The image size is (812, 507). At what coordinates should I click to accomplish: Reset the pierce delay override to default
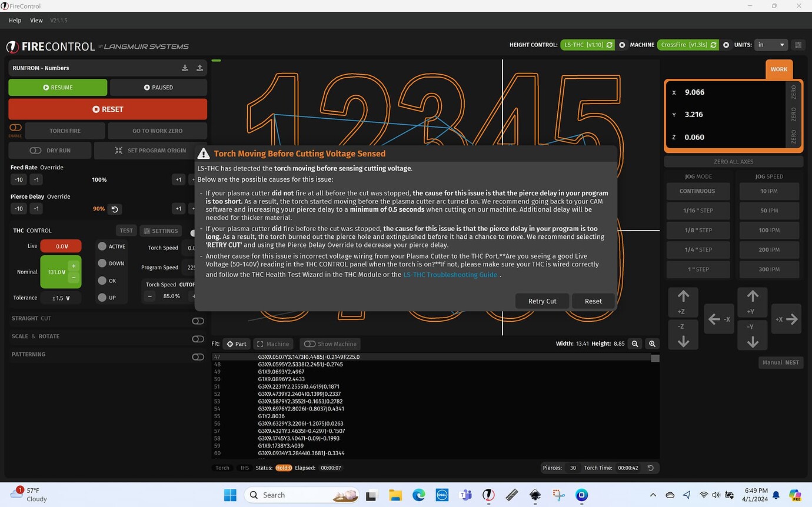pos(115,209)
